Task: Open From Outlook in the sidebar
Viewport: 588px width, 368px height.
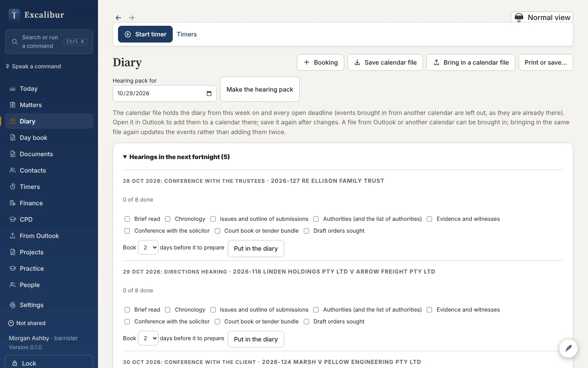Action: (49, 236)
